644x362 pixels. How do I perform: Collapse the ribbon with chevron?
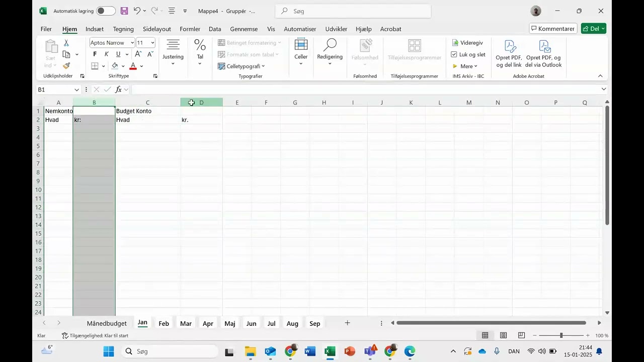coord(600,76)
